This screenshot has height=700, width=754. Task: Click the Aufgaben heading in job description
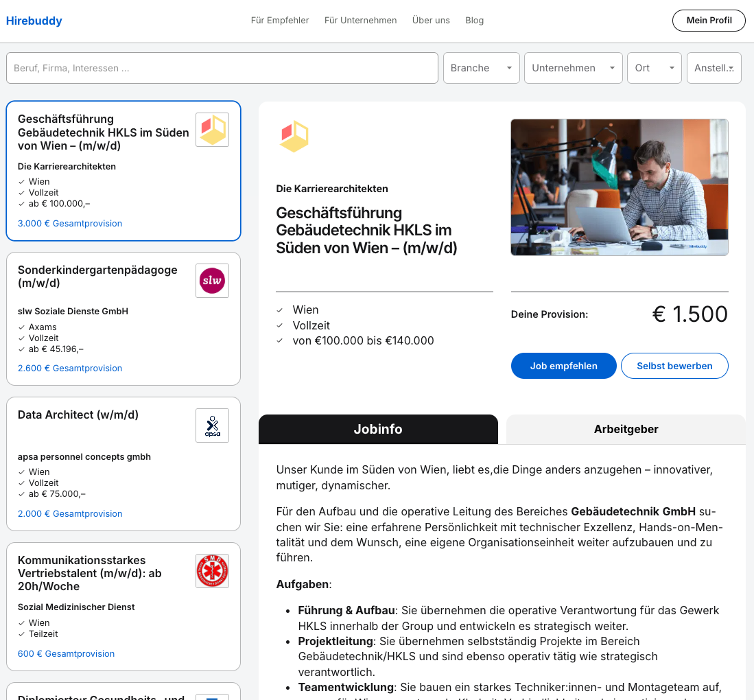coord(303,585)
